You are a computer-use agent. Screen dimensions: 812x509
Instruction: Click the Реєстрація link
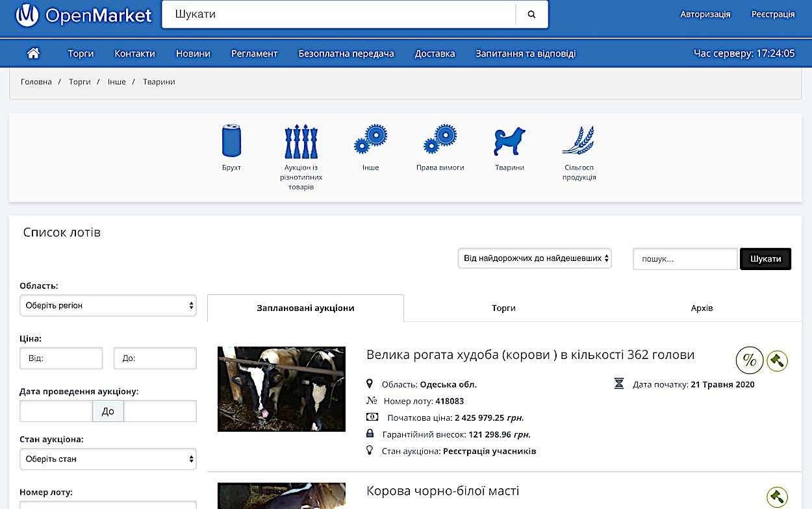pyautogui.click(x=773, y=14)
